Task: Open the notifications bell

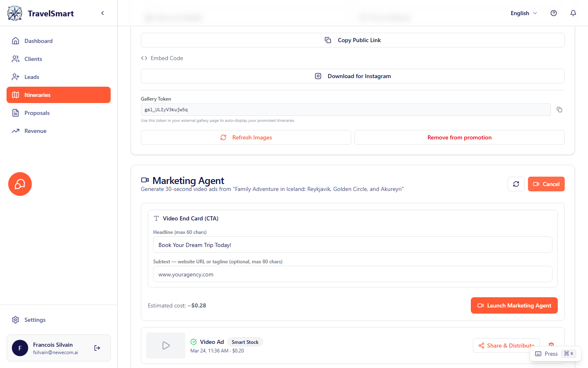Action: (x=573, y=13)
